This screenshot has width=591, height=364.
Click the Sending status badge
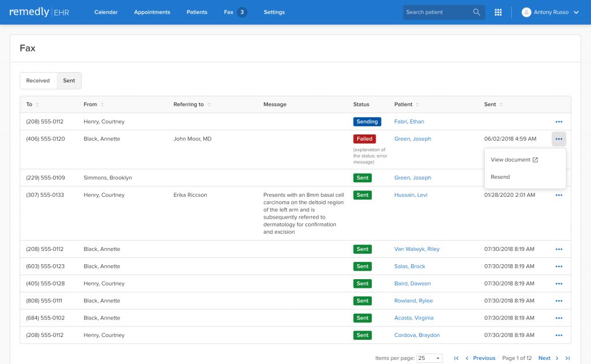367,122
